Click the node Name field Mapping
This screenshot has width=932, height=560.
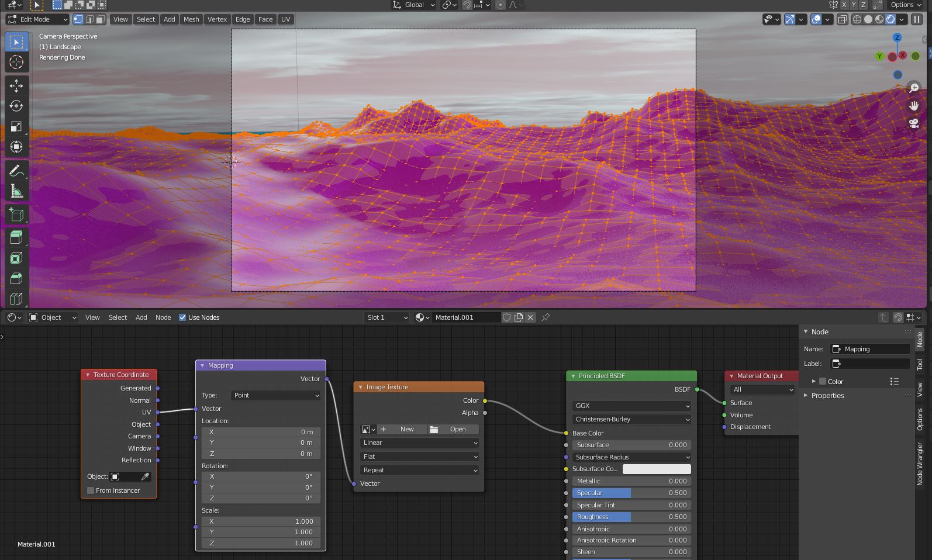coord(870,349)
